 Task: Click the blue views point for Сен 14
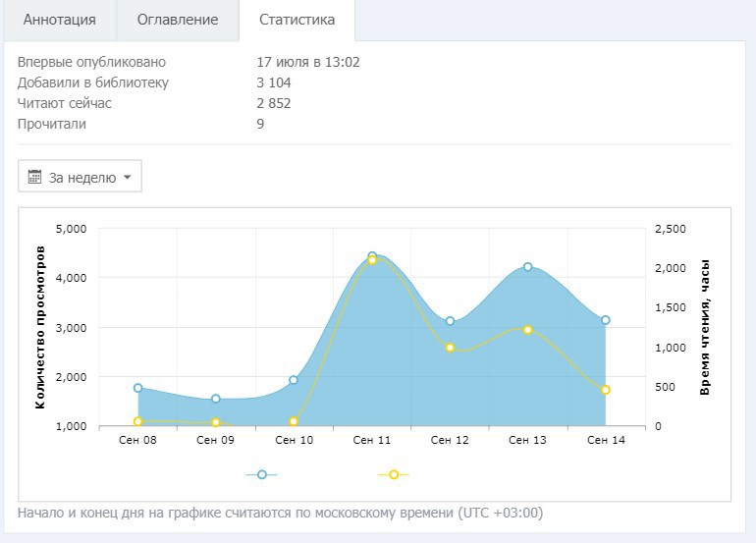click(606, 320)
